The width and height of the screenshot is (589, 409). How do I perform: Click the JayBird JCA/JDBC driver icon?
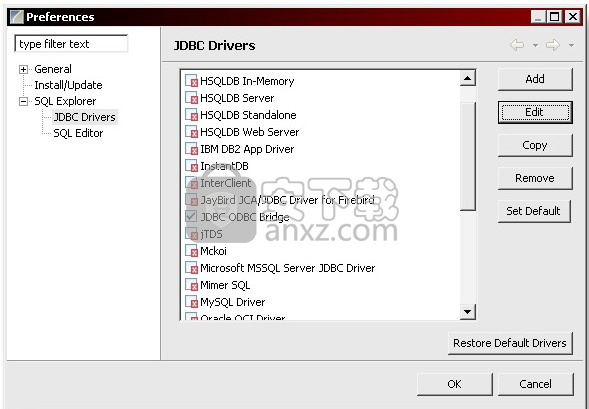pyautogui.click(x=192, y=199)
